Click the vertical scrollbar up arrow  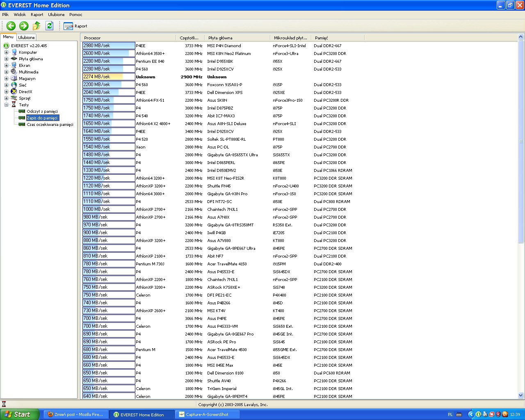521,37
